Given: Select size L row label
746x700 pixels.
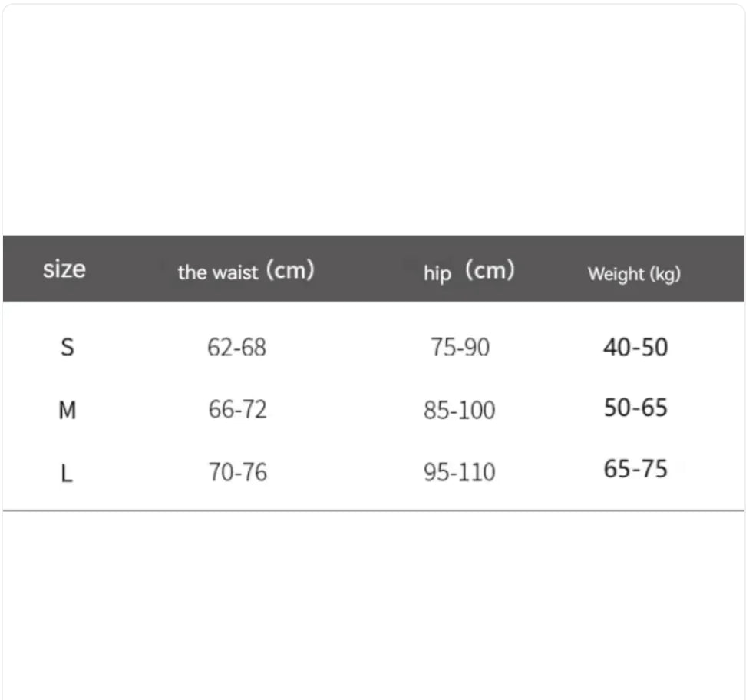Looking at the screenshot, I should click(67, 474).
